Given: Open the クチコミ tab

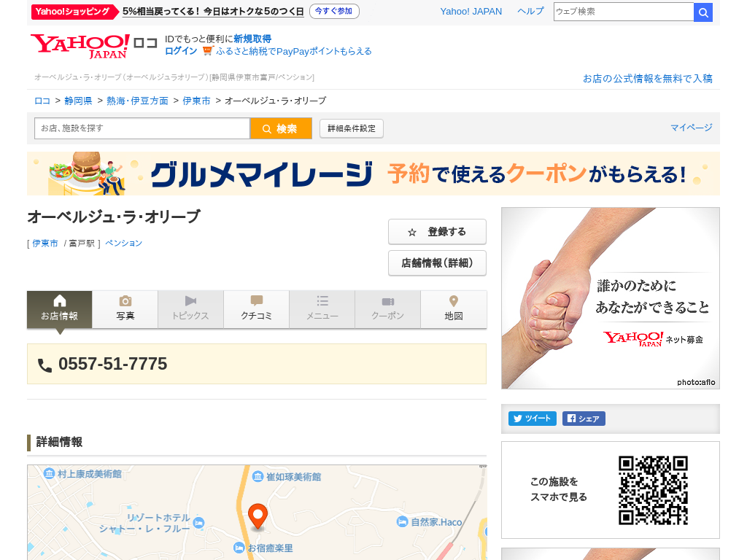Looking at the screenshot, I should (x=256, y=309).
